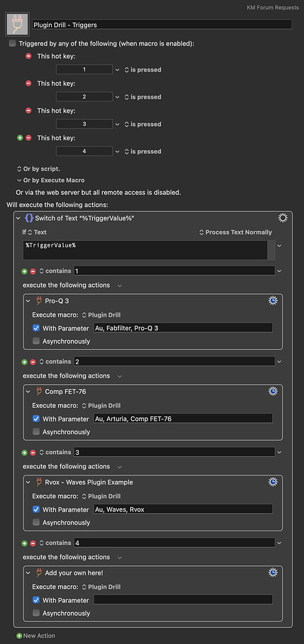
Task: Click the 'Add your own here!' plug icon
Action: 39,572
